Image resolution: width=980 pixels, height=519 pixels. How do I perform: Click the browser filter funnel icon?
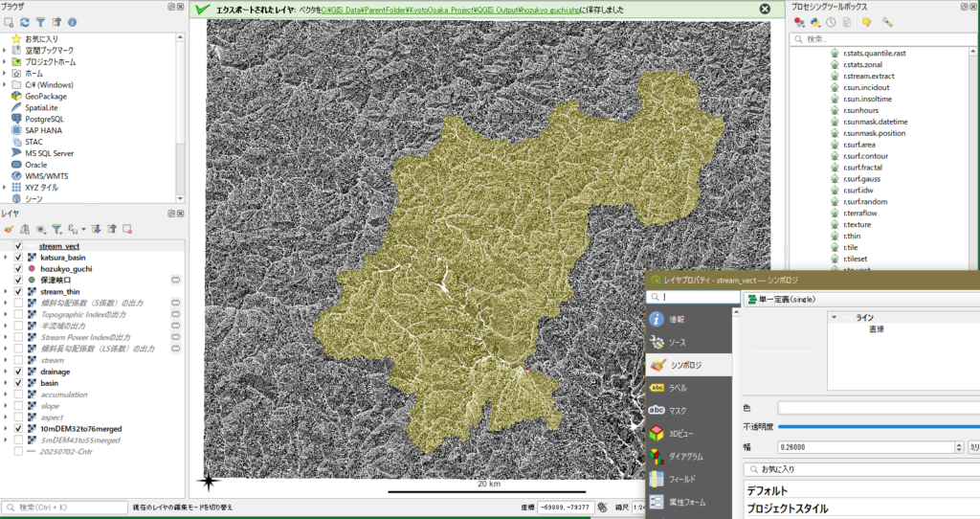tap(40, 21)
